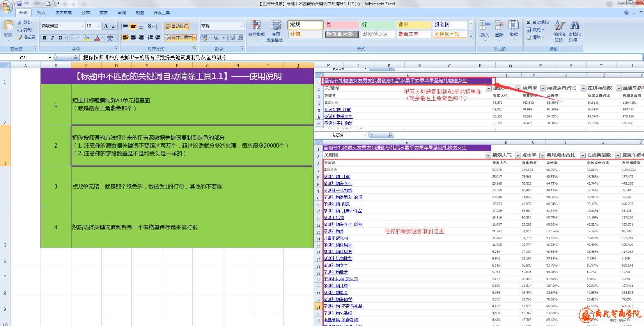
Task: Toggle top vertical alignment
Action: (x=125, y=26)
